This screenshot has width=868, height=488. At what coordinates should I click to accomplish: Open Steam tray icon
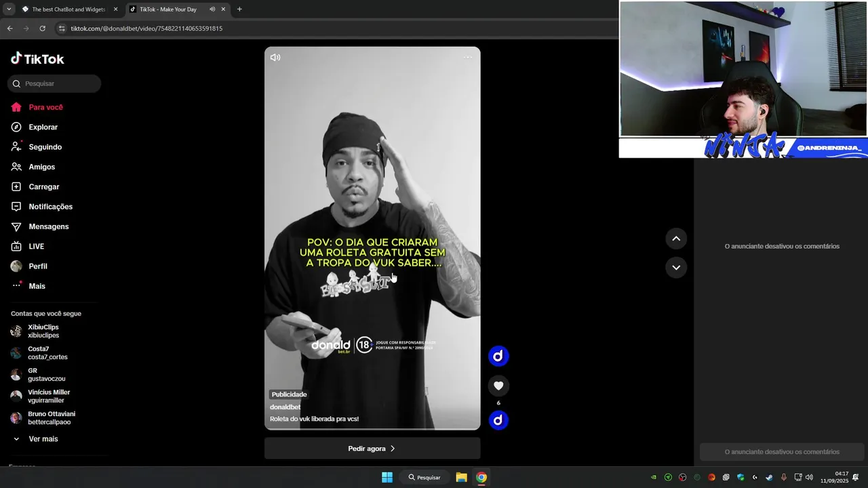[x=769, y=477]
